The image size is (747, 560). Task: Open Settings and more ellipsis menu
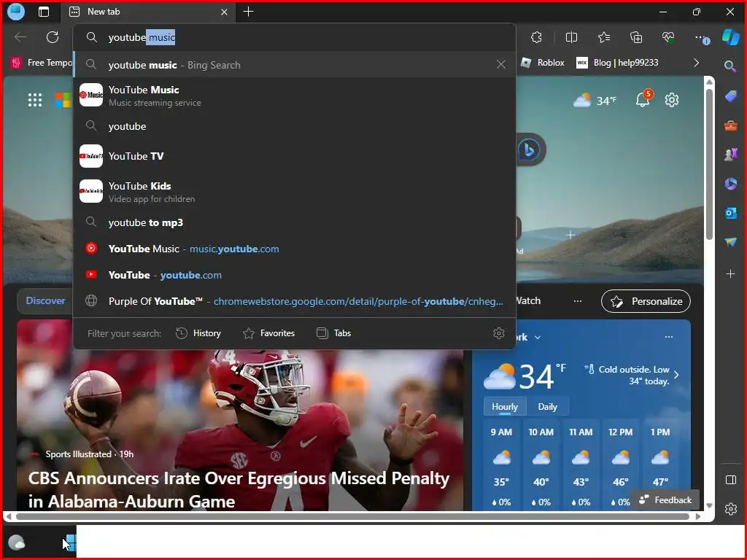[701, 37]
